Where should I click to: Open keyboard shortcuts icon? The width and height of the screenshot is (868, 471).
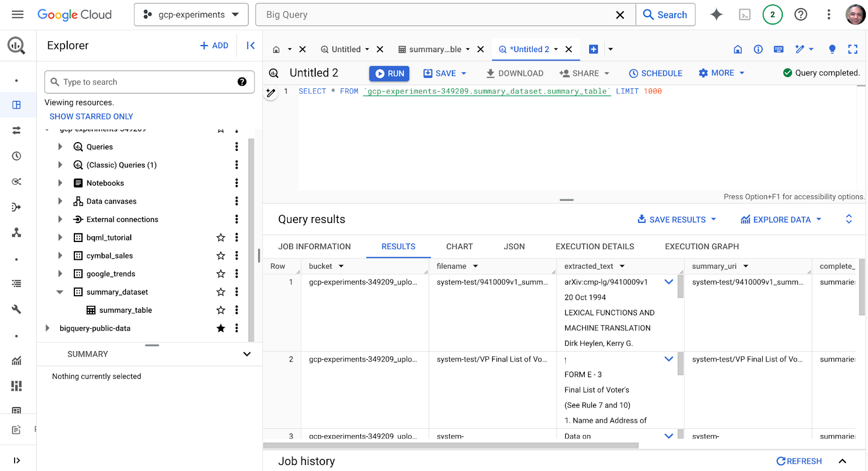click(x=778, y=49)
